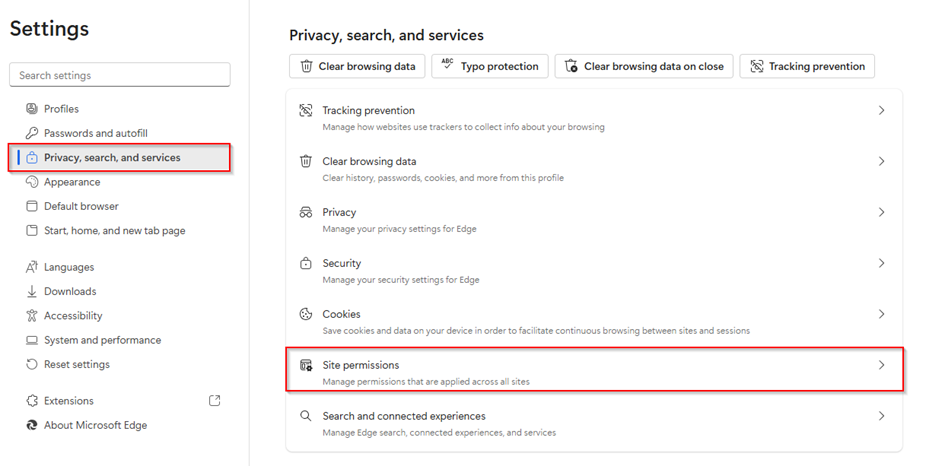Click the Cookies row icon

coord(306,314)
